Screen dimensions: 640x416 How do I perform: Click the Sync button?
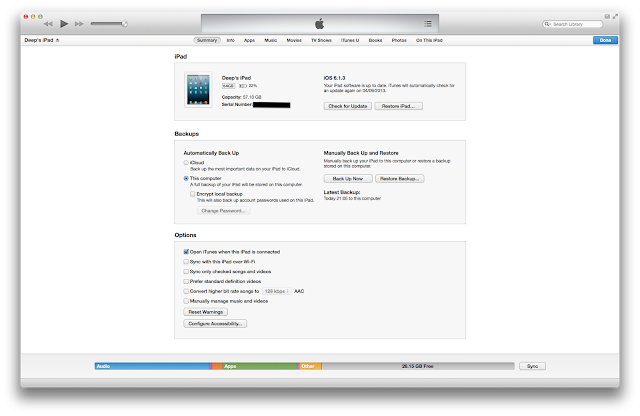(532, 366)
